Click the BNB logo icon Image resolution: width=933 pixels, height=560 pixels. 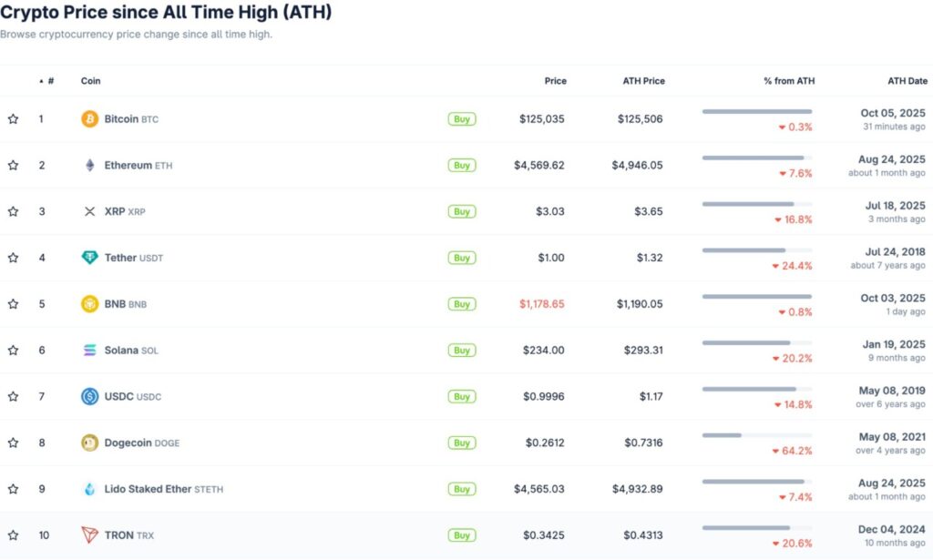pyautogui.click(x=89, y=304)
